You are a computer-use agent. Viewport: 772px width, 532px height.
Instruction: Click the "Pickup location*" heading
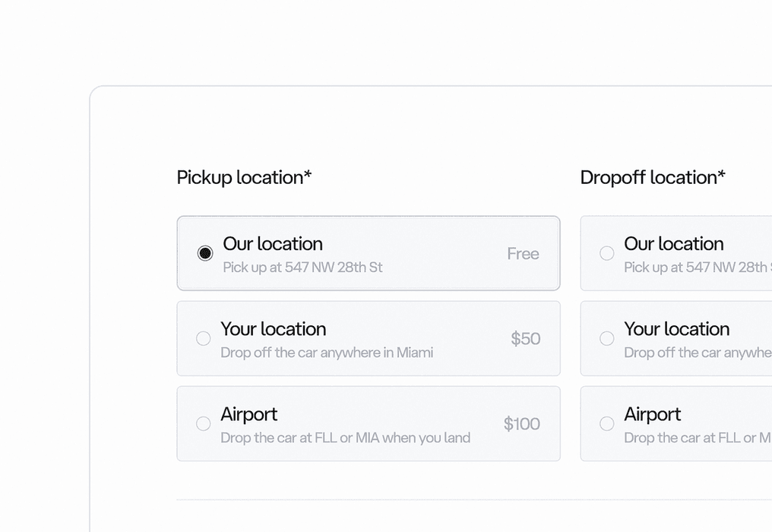[244, 177]
